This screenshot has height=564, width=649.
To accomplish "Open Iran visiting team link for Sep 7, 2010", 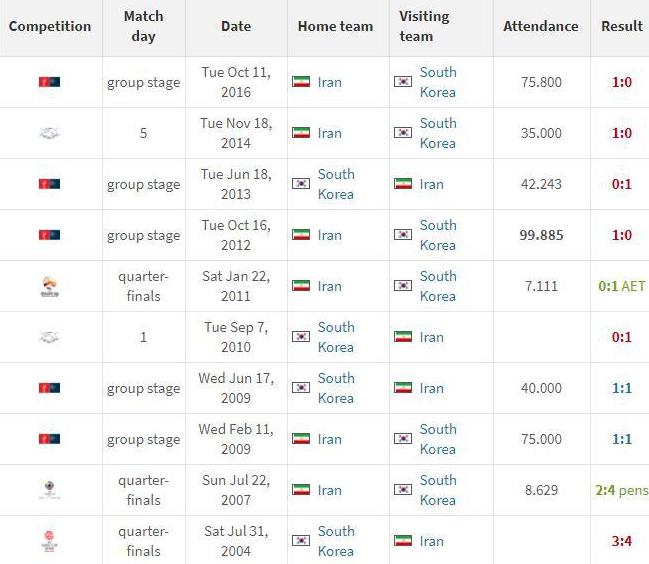I will pos(431,337).
